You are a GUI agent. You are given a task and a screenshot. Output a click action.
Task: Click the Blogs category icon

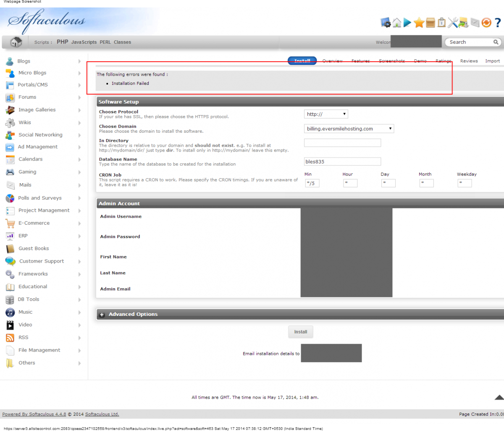tap(10, 61)
